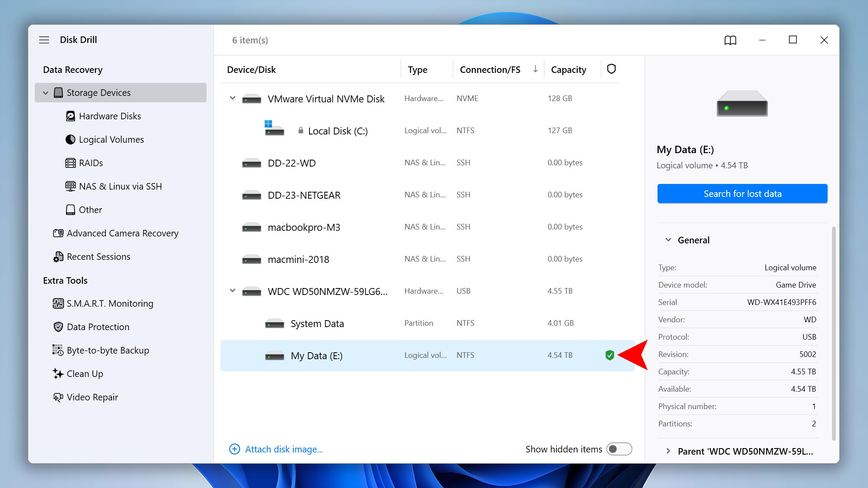Open Logical Volumes in sidebar
The width and height of the screenshot is (868, 488).
click(x=111, y=140)
